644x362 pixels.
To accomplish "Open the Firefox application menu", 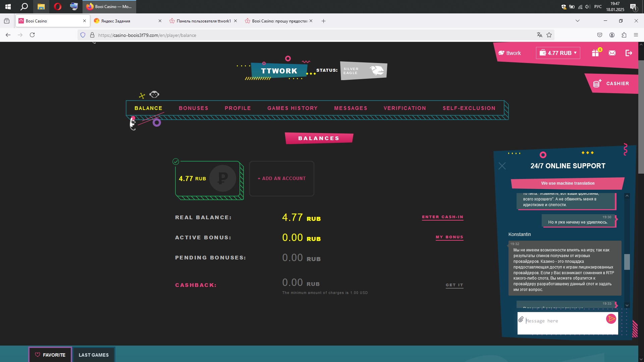I will (636, 35).
